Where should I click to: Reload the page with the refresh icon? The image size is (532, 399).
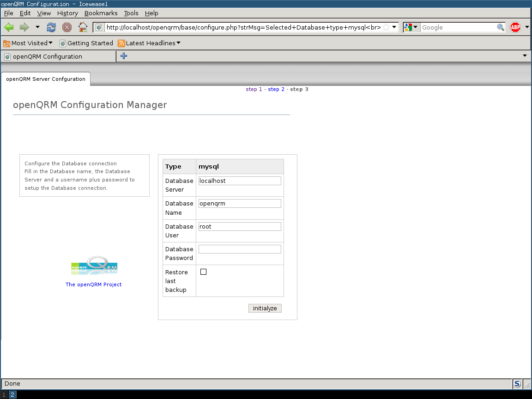tap(51, 27)
